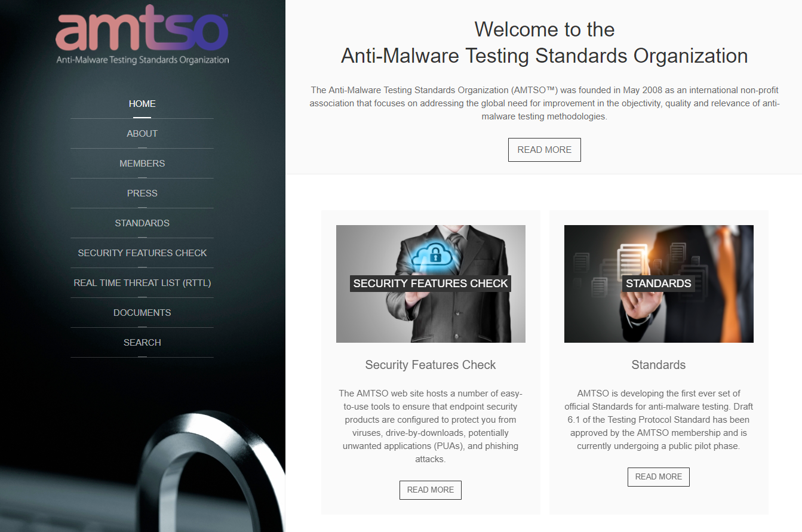Open STANDARDS from the sidebar menu
The height and width of the screenshot is (532, 802).
point(142,223)
